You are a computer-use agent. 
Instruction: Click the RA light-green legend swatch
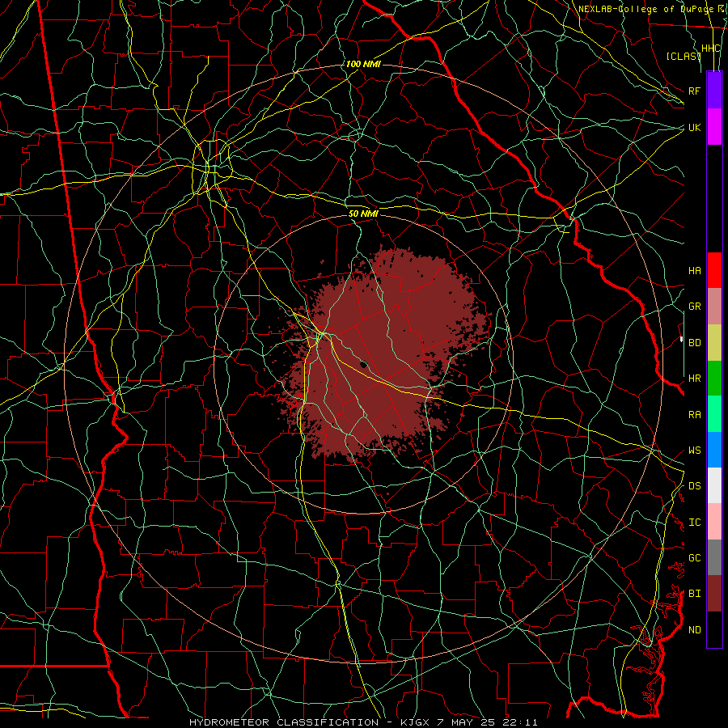click(714, 414)
